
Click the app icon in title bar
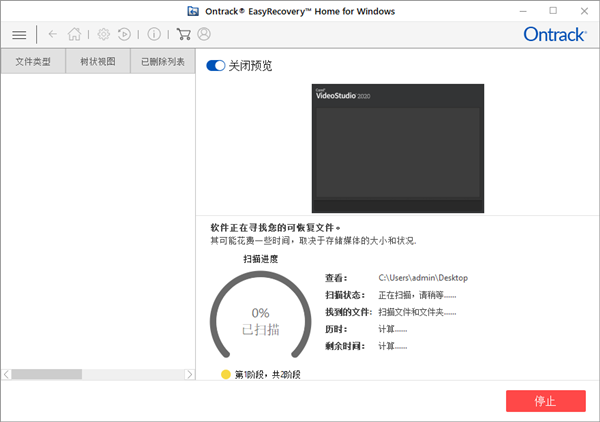click(193, 11)
